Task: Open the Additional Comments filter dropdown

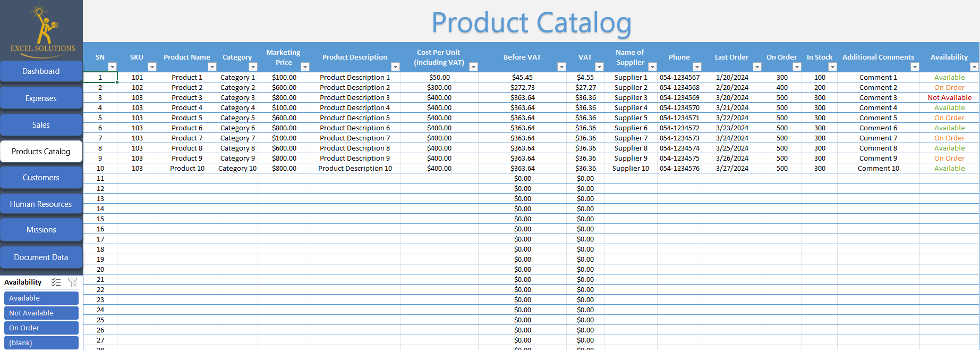Action: click(915, 67)
